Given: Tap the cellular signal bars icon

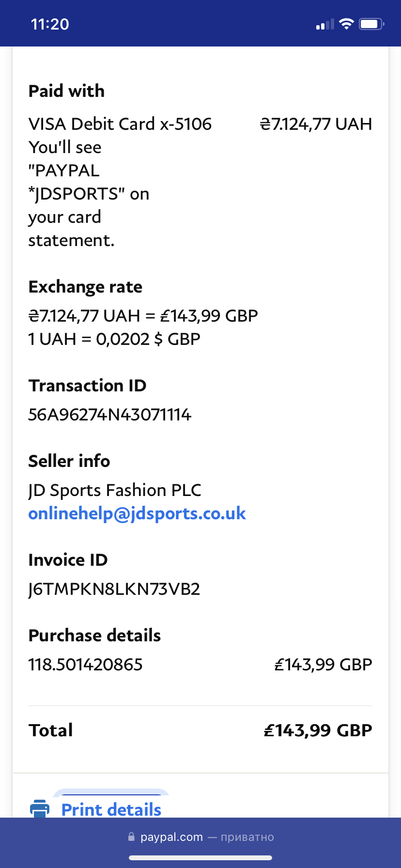Looking at the screenshot, I should point(325,24).
